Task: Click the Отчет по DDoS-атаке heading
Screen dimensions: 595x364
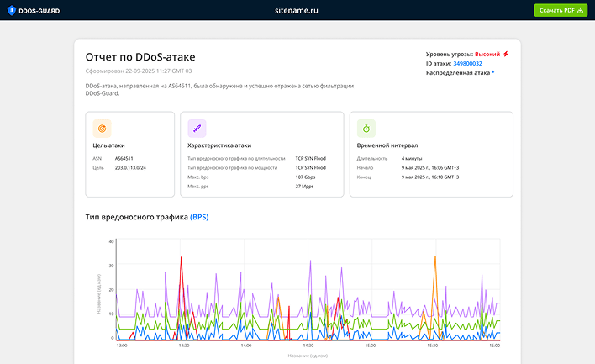Action: tap(140, 56)
